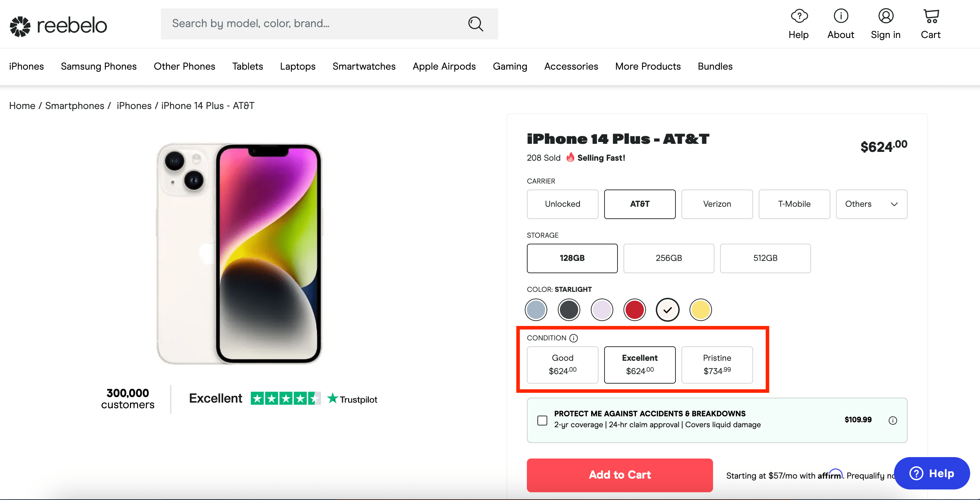980x500 pixels.
Task: Click the About info icon
Action: pyautogui.click(x=841, y=16)
